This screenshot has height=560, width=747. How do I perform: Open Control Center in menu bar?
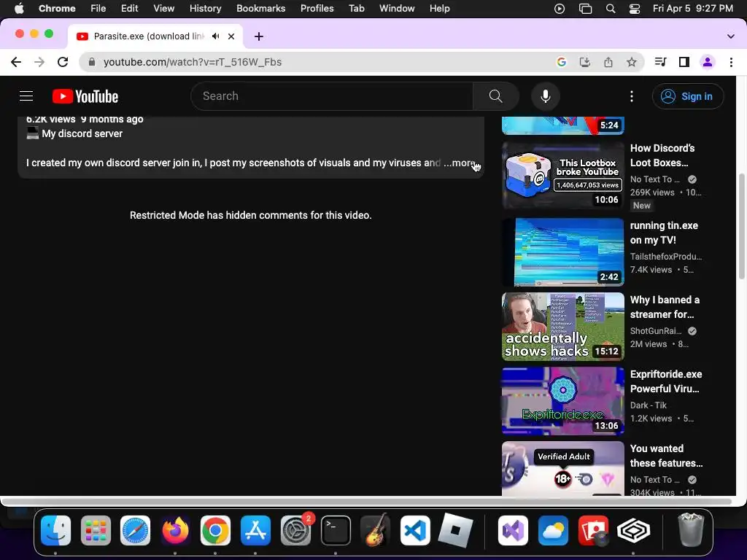click(634, 9)
